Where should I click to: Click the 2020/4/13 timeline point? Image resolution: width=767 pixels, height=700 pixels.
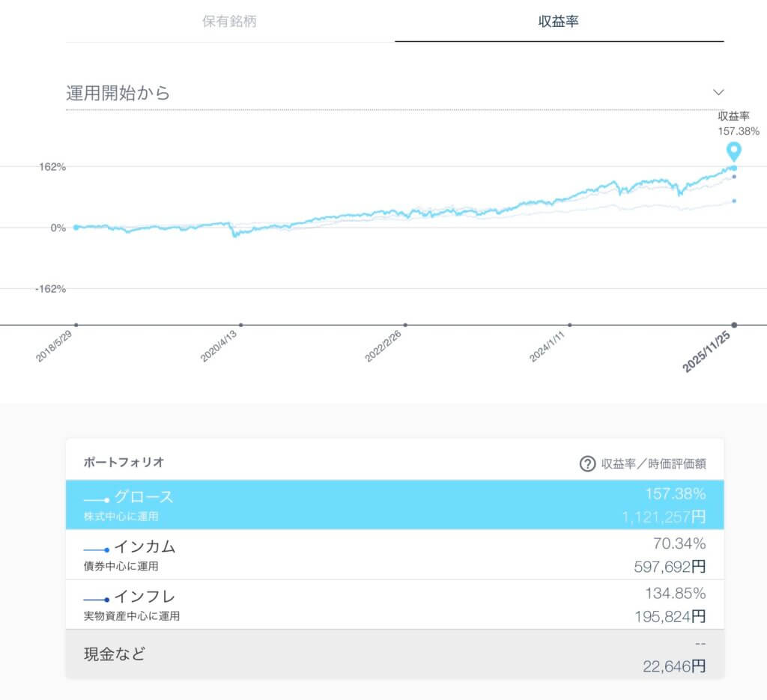(x=240, y=325)
